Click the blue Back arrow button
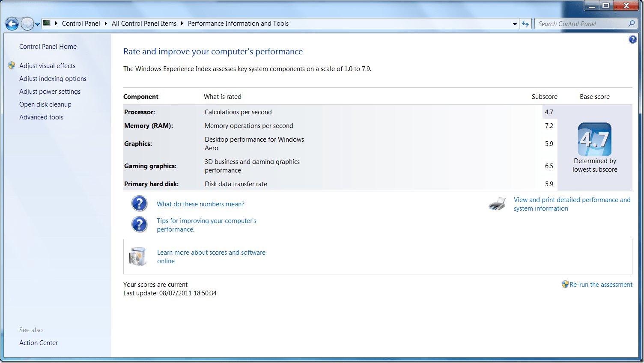Screen dimensions: 644x363 (12, 24)
